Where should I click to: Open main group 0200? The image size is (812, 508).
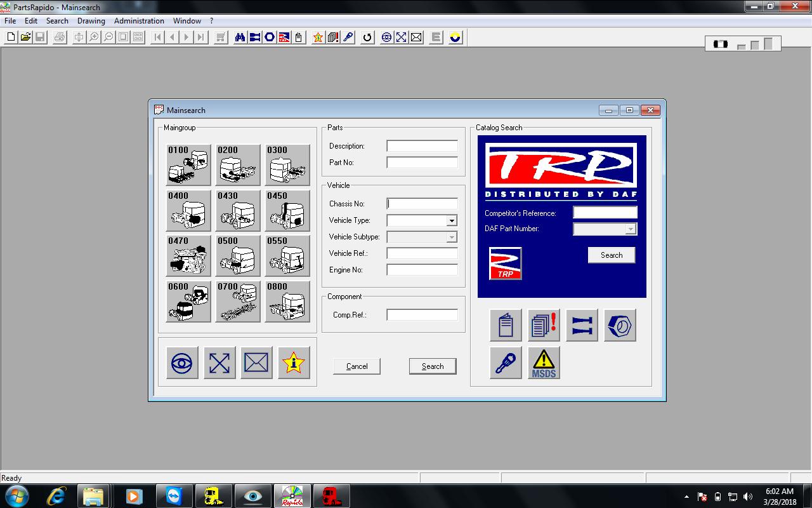coord(238,165)
